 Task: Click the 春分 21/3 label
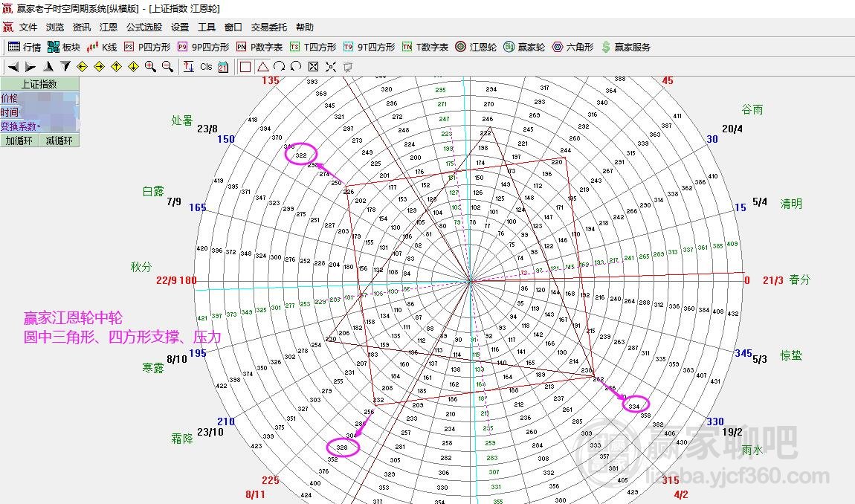point(787,280)
